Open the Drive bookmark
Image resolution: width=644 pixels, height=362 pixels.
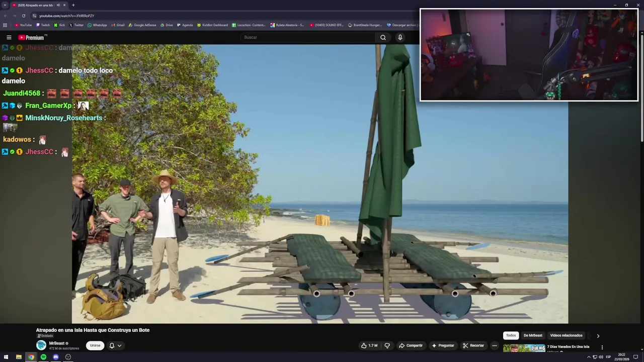coord(166,25)
